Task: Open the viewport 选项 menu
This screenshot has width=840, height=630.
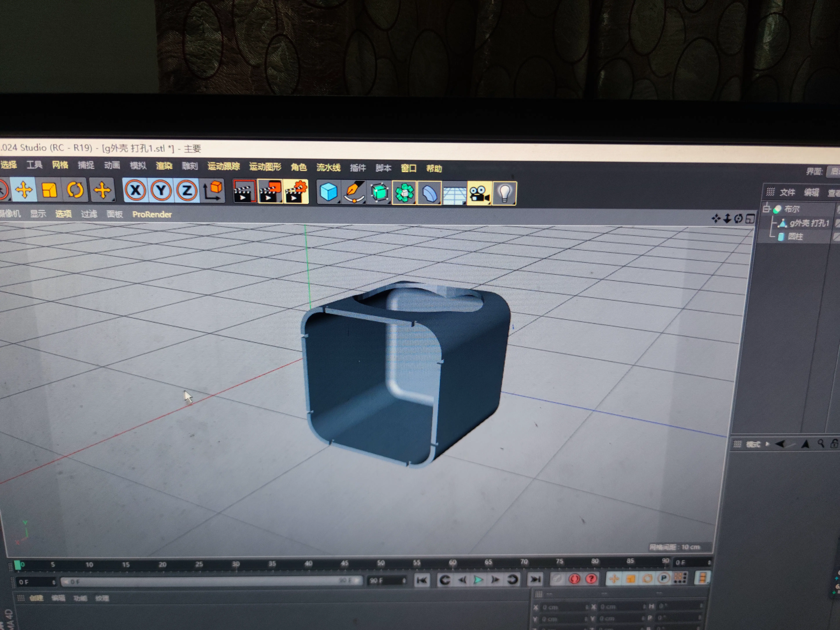Action: [x=63, y=214]
